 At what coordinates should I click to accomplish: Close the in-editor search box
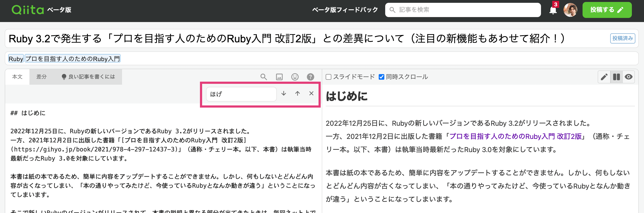311,93
